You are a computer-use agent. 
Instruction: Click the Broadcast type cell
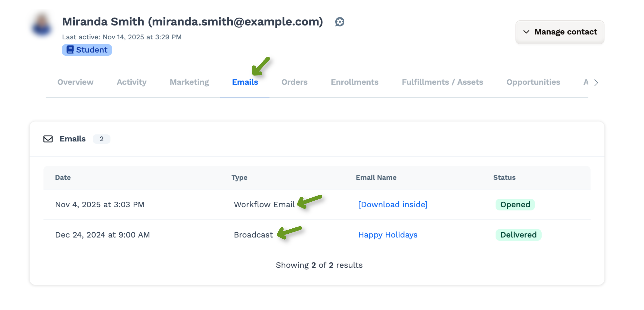point(253,235)
